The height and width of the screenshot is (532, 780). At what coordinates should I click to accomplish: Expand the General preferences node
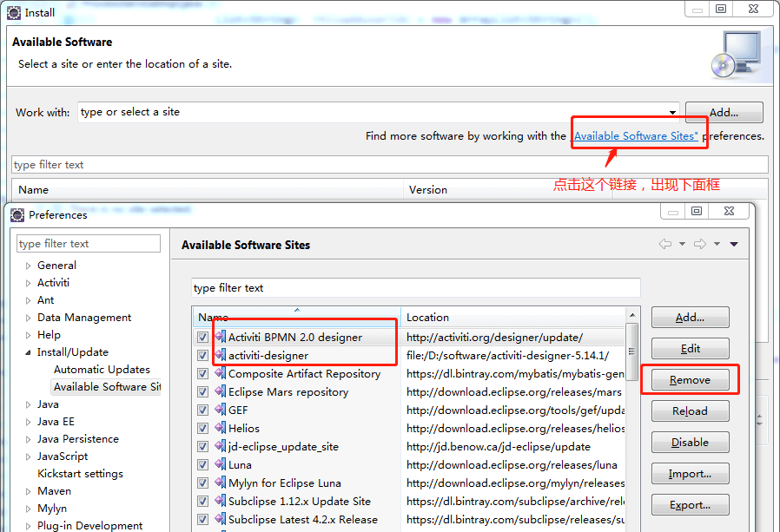click(x=29, y=266)
